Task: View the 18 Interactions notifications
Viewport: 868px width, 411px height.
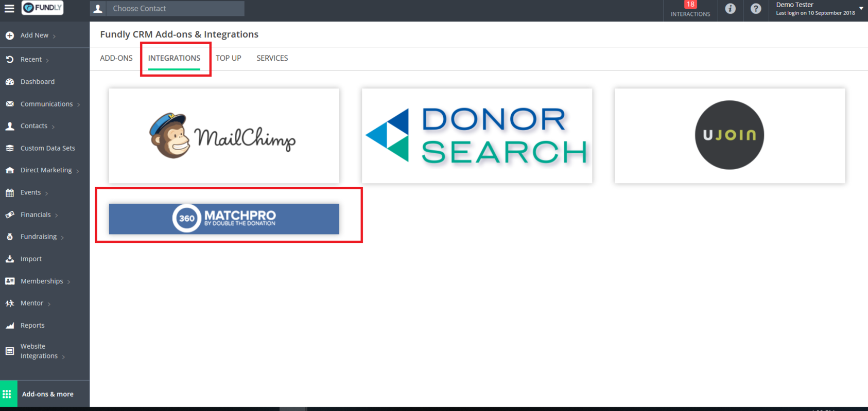Action: (690, 9)
